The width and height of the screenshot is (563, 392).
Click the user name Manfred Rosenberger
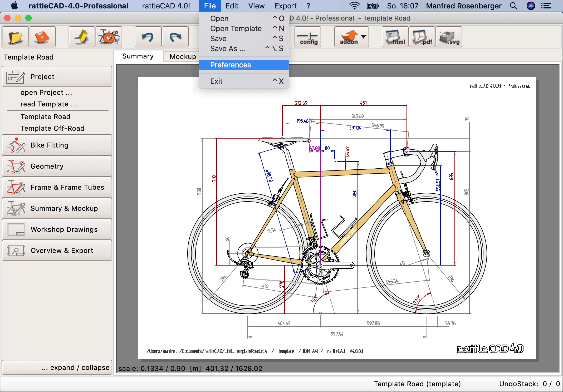click(464, 6)
